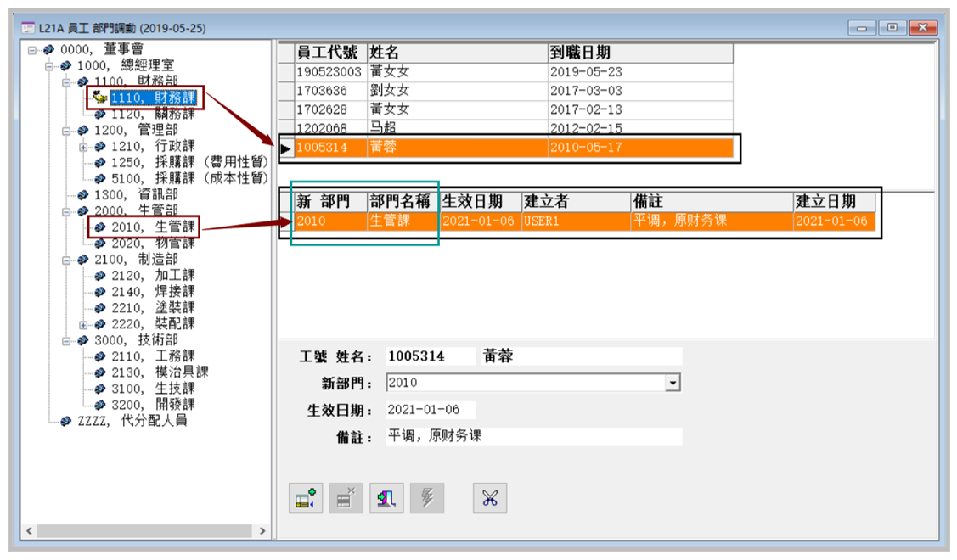957x560 pixels.
Task: Click the department icon beside 0000, 董事會
Action: point(49,50)
